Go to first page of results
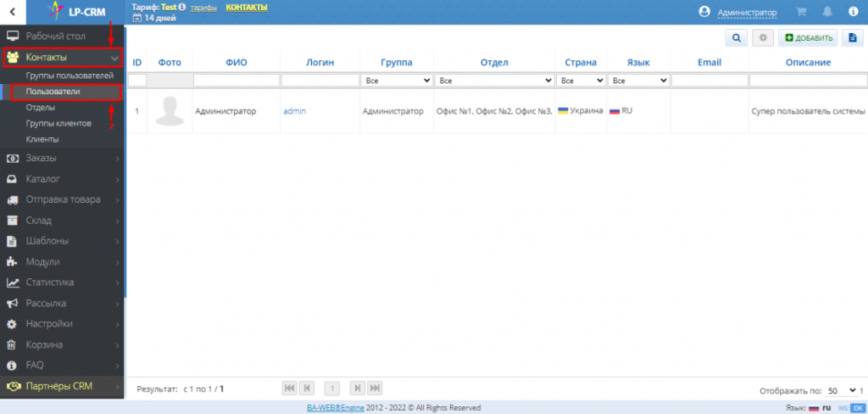The width and height of the screenshot is (868, 414). click(290, 389)
